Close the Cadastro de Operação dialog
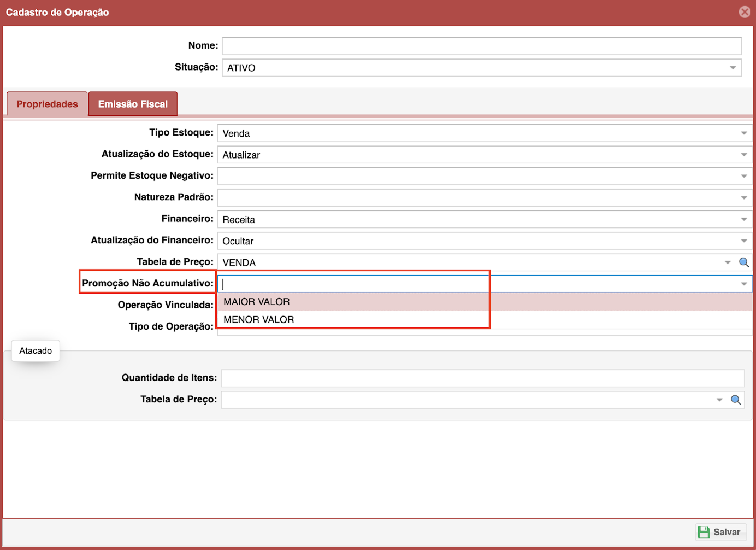The image size is (756, 550). tap(744, 12)
